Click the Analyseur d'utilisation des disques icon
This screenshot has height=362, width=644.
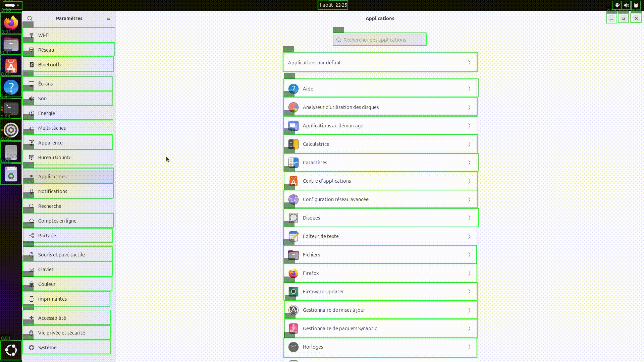pos(293,107)
